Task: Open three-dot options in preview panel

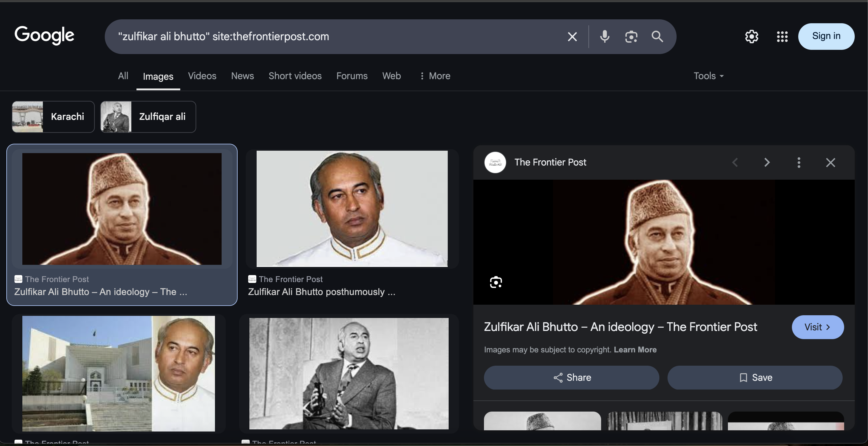Action: pos(799,162)
